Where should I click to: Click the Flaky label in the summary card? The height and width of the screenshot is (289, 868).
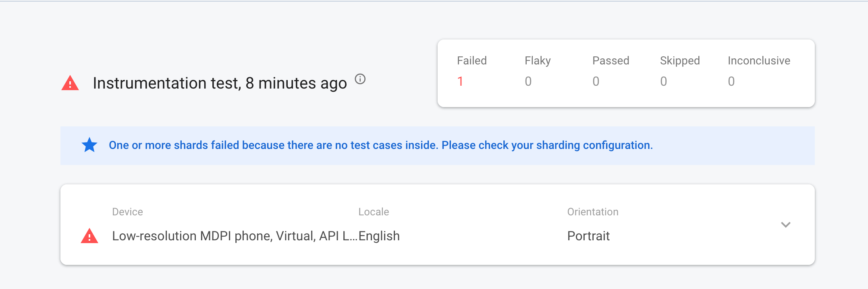pyautogui.click(x=538, y=61)
